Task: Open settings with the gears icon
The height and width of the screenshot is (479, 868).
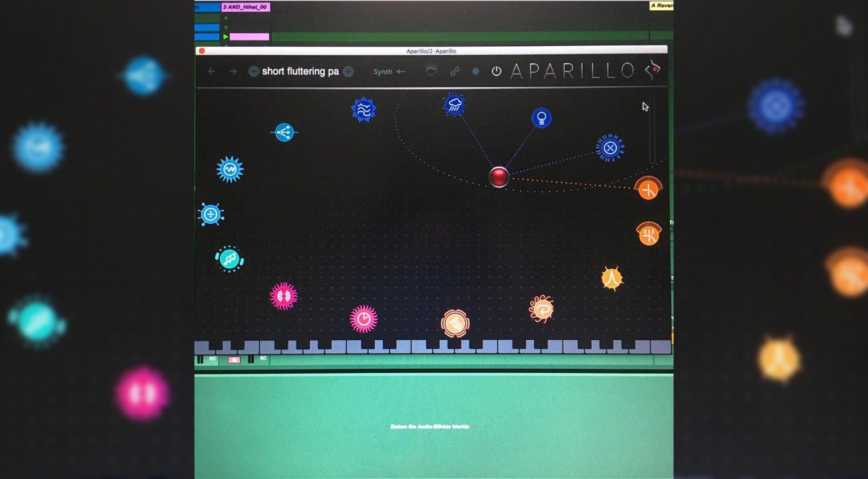Action: 454,72
